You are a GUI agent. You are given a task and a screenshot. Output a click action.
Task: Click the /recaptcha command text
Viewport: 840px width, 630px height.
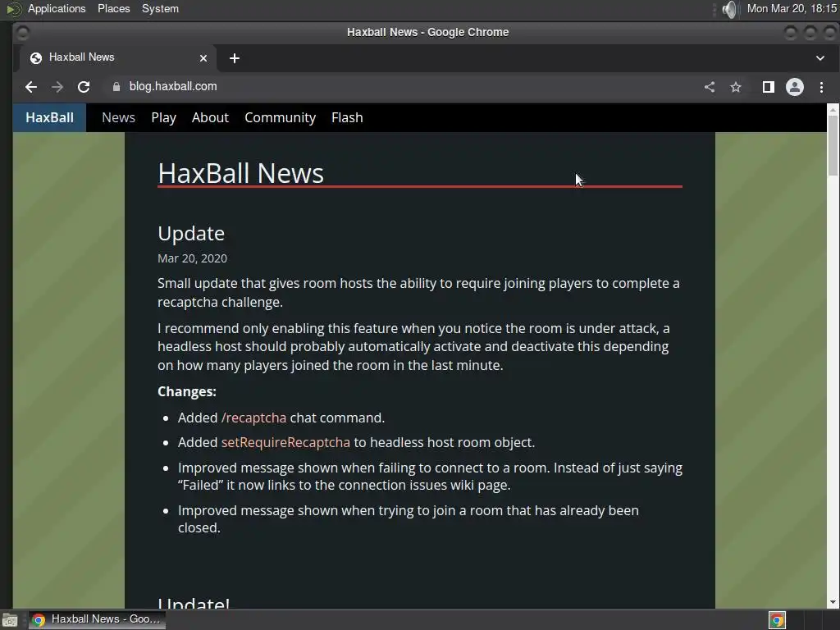click(254, 418)
